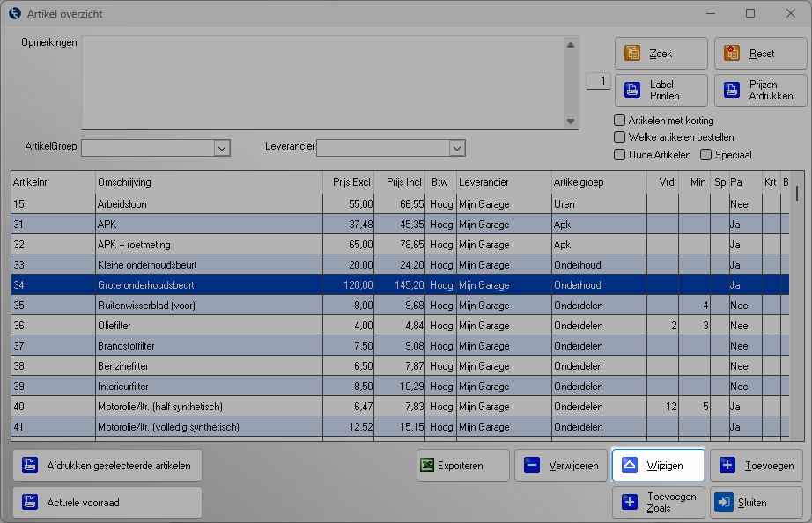Click the Prijs Excl column header
The height and width of the screenshot is (523, 812).
(349, 182)
